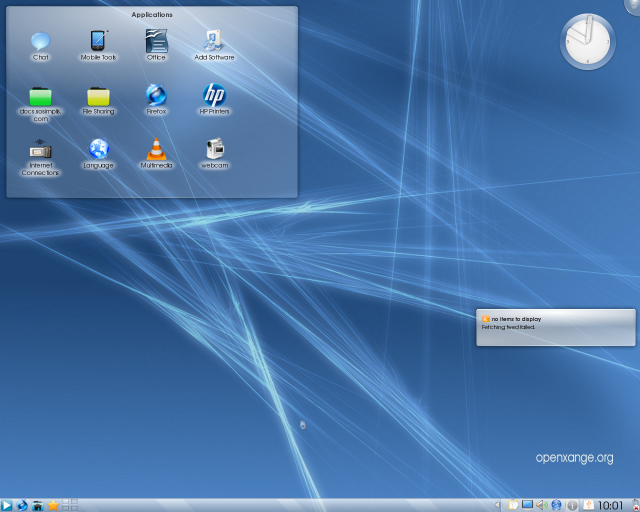This screenshot has width=640, height=512.
Task: Expand hidden system tray icons arrow
Action: tap(498, 505)
